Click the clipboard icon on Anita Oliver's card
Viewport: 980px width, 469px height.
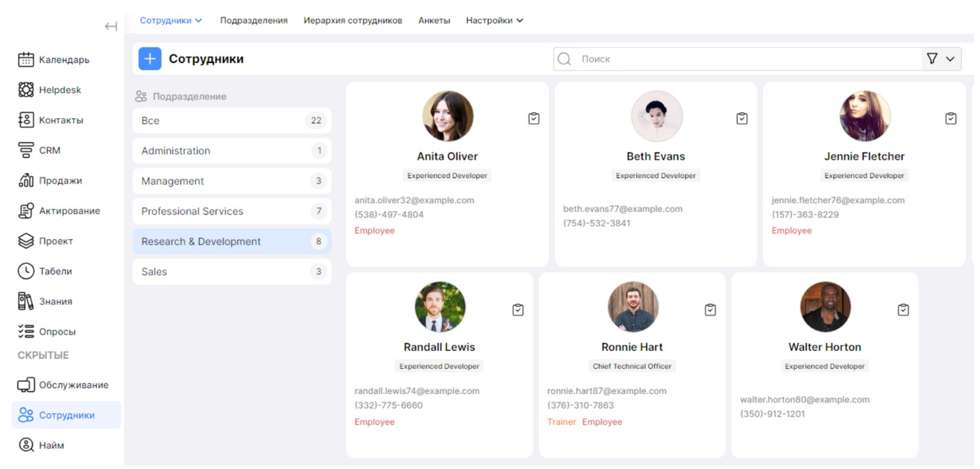(534, 118)
